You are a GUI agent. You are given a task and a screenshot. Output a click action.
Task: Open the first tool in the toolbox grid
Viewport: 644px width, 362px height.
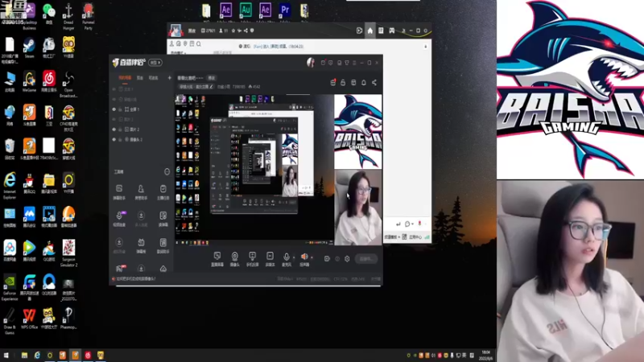pos(119,189)
